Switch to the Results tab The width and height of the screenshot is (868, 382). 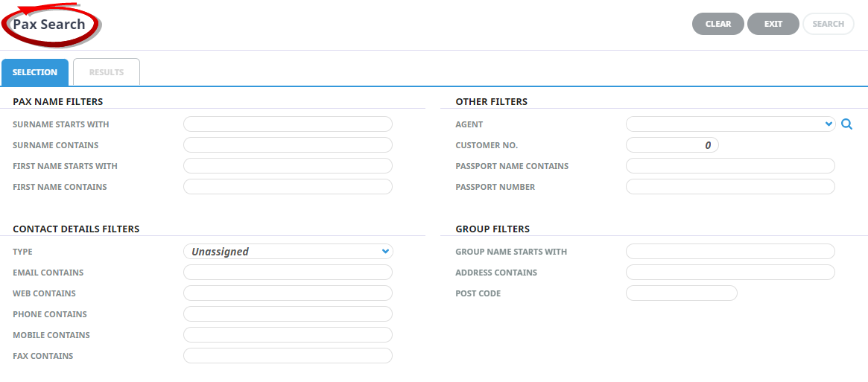107,72
